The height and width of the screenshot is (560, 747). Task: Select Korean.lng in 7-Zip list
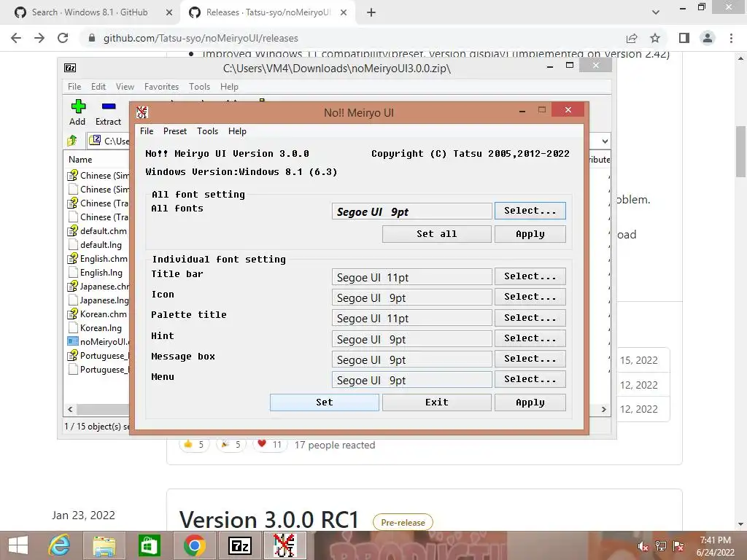101,327
